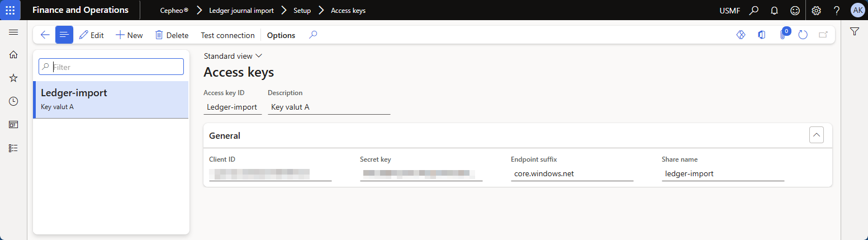Expand the navigation pane hamburger
Viewport: 868px width, 240px height.
(13, 32)
